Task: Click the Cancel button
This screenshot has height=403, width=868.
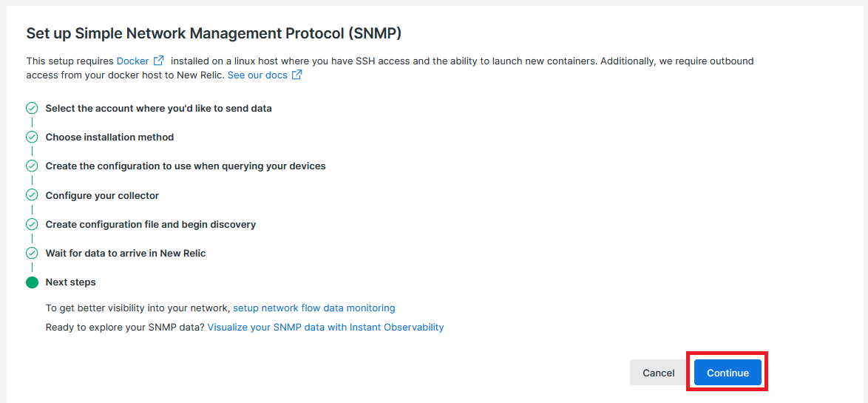Action: (x=659, y=373)
